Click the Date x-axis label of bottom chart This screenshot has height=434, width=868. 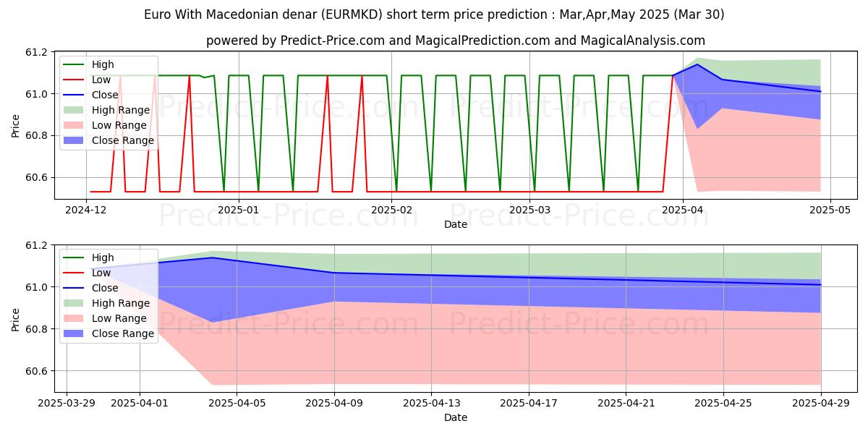[x=456, y=417]
